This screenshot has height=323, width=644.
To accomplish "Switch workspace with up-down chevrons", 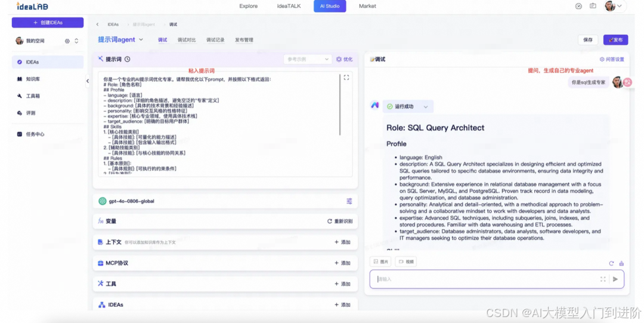I will [x=76, y=41].
